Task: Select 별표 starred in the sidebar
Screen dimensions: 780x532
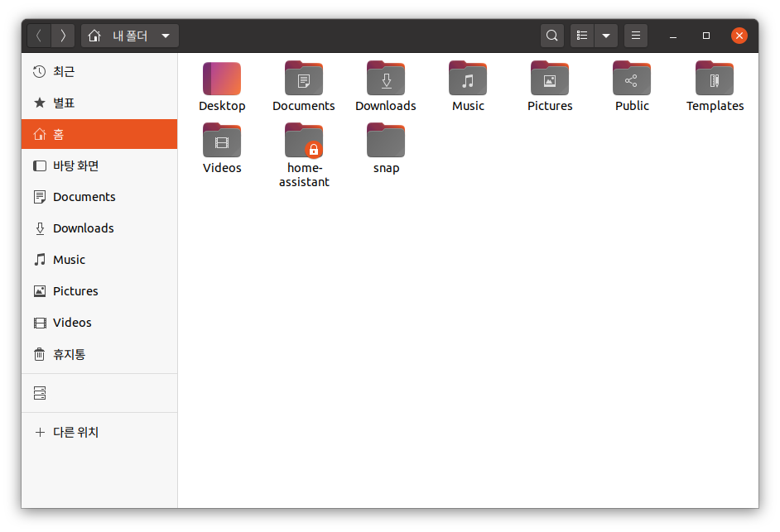Action: (x=99, y=103)
